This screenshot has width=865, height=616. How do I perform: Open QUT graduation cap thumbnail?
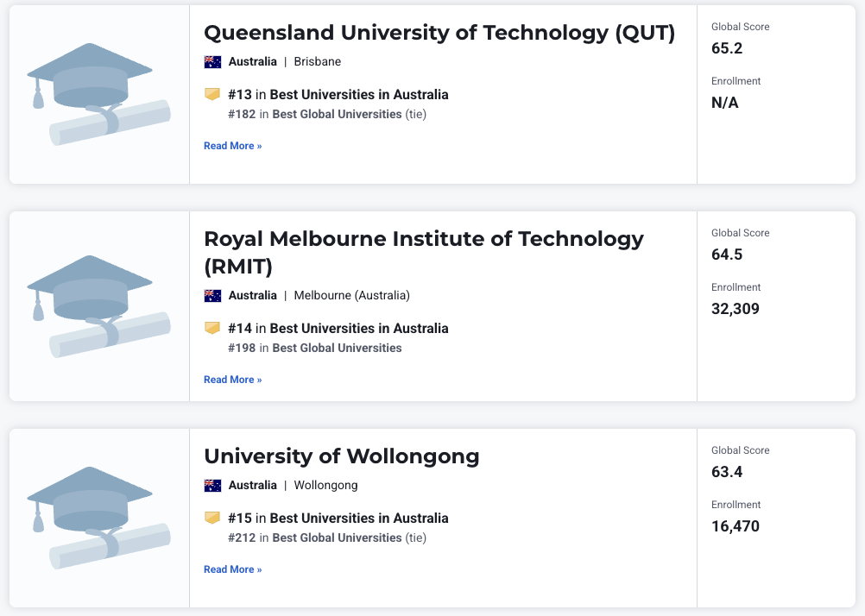tap(98, 94)
